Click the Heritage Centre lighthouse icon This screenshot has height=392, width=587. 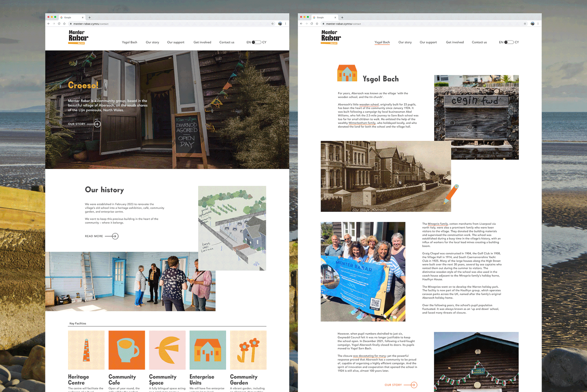86,350
